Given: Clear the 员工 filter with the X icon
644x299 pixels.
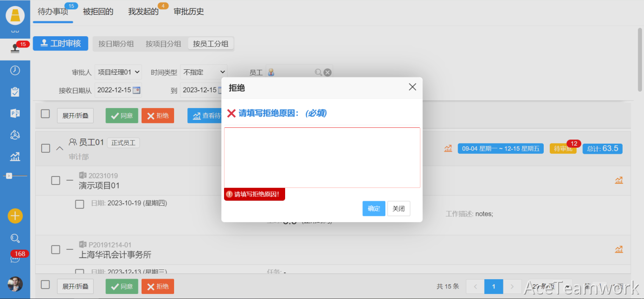Looking at the screenshot, I should coord(328,72).
